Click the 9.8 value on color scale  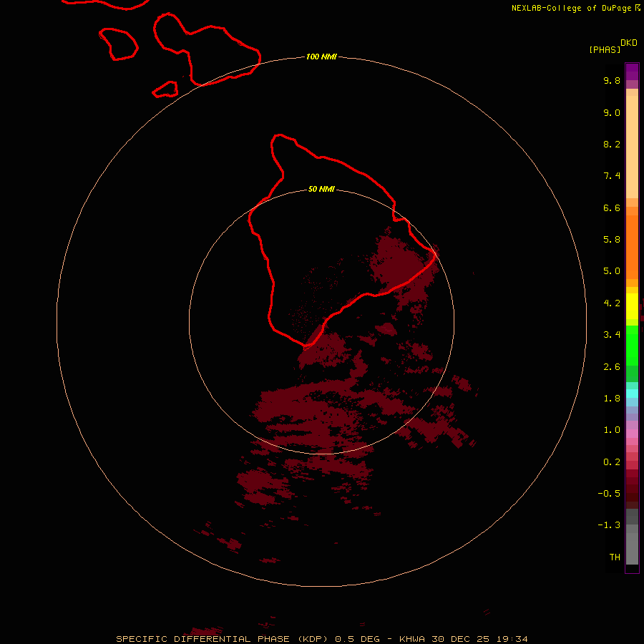(x=612, y=80)
